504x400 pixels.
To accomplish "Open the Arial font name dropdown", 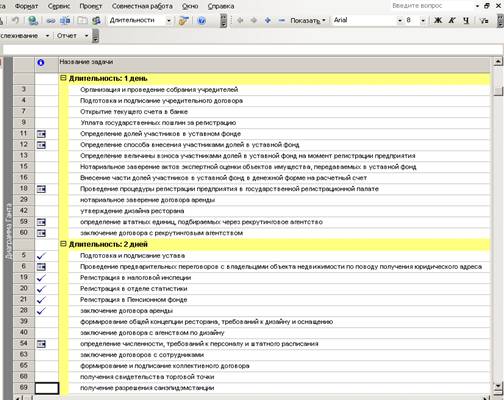I will point(400,21).
